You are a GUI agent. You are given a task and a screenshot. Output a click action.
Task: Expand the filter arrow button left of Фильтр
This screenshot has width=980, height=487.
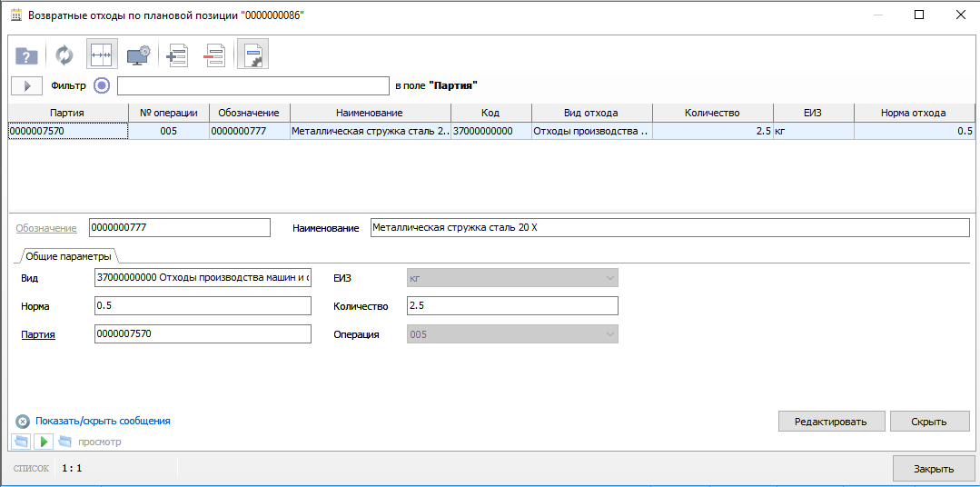(x=26, y=85)
